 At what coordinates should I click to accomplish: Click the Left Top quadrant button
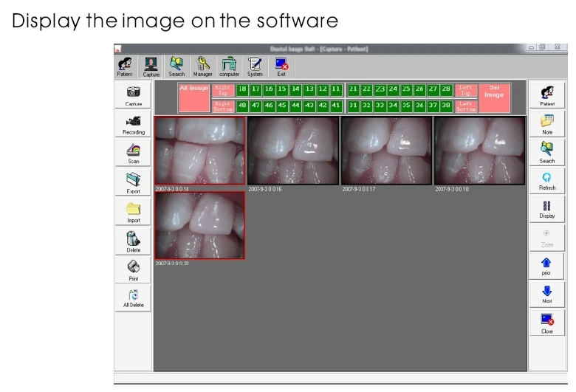(x=466, y=90)
